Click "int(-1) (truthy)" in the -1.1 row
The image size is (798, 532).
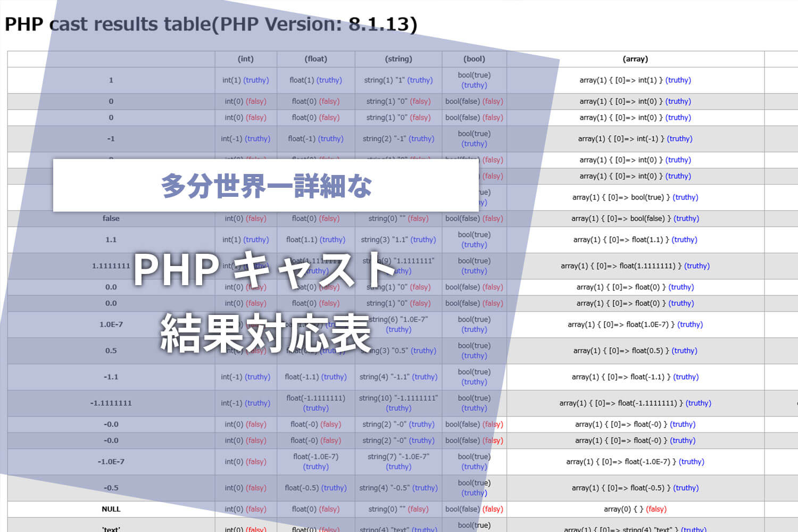246,377
